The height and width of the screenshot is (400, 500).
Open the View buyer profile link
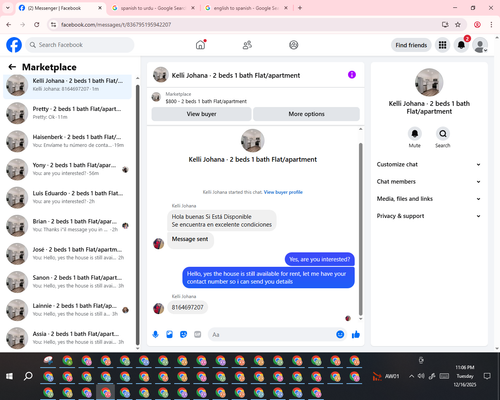click(283, 192)
